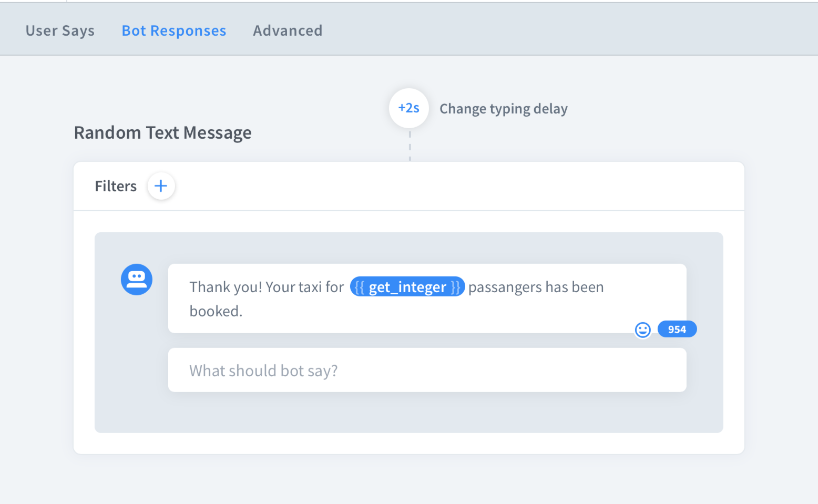Click Your taxi for text in message
Image resolution: width=818 pixels, height=504 pixels.
pos(304,287)
